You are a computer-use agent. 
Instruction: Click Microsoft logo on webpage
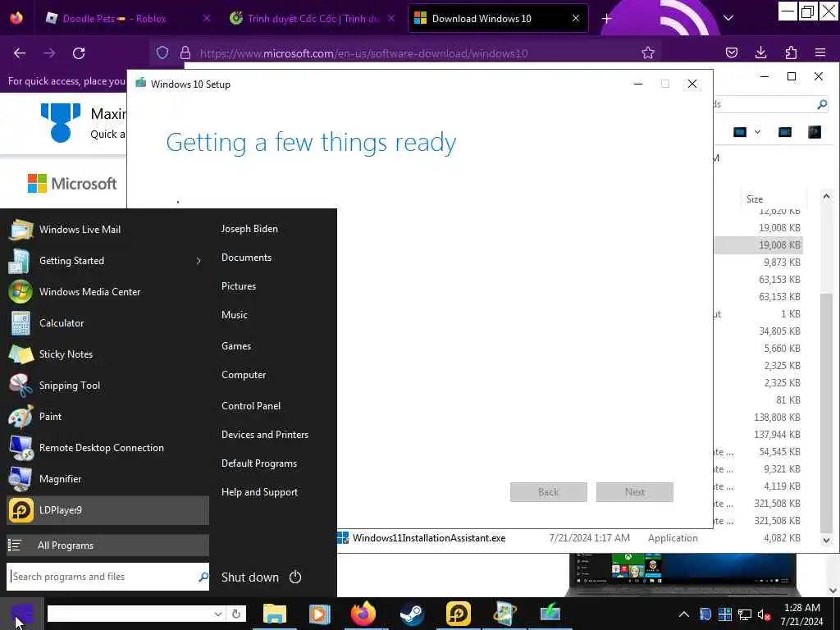[x=72, y=183]
